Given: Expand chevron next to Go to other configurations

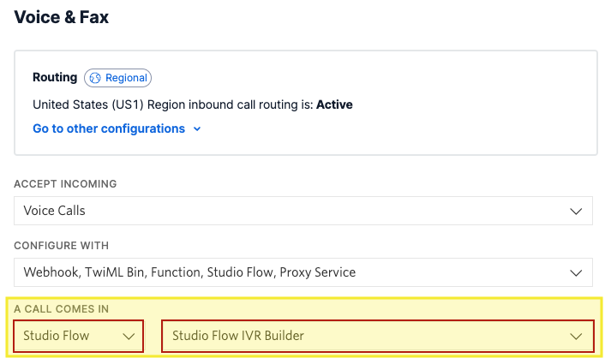Looking at the screenshot, I should pos(197,128).
